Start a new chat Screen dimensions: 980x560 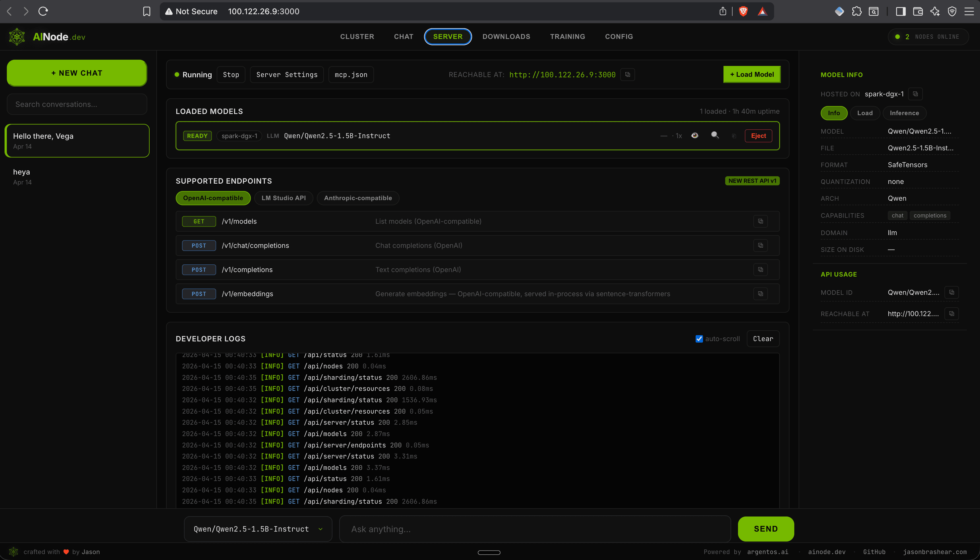coord(77,73)
